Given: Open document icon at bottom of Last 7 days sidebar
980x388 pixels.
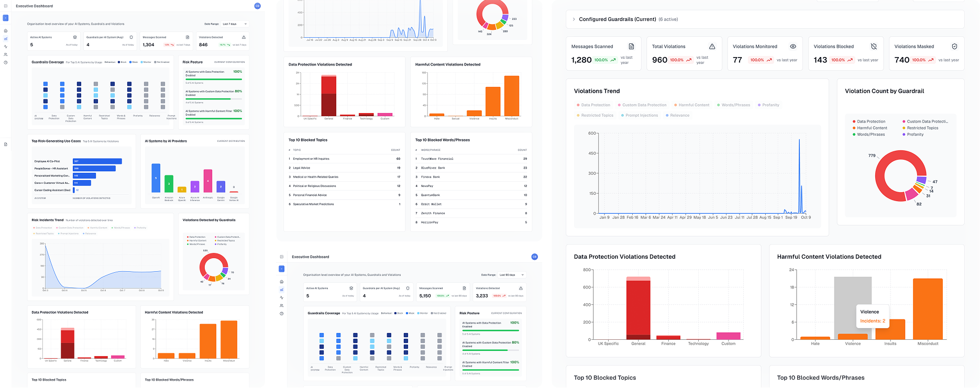Looking at the screenshot, I should (6, 145).
